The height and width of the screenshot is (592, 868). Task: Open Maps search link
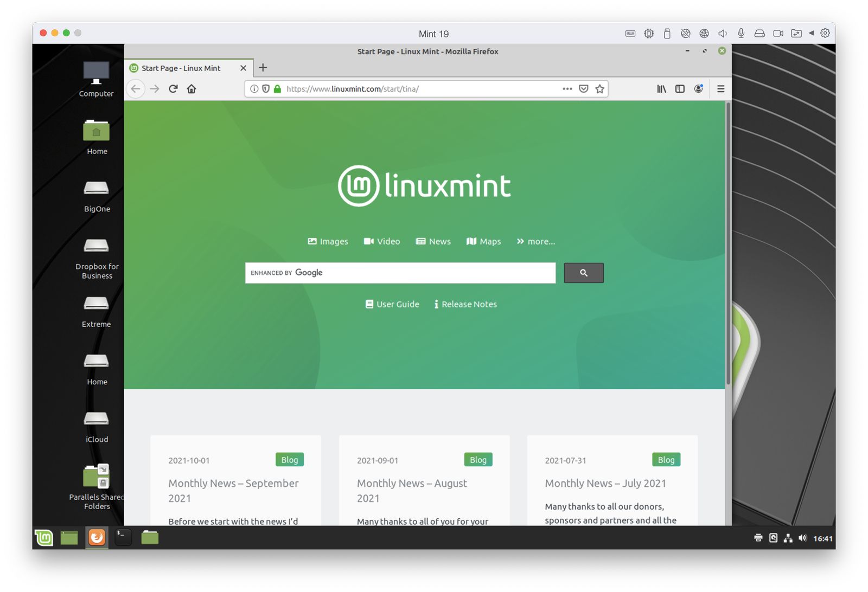coord(484,241)
